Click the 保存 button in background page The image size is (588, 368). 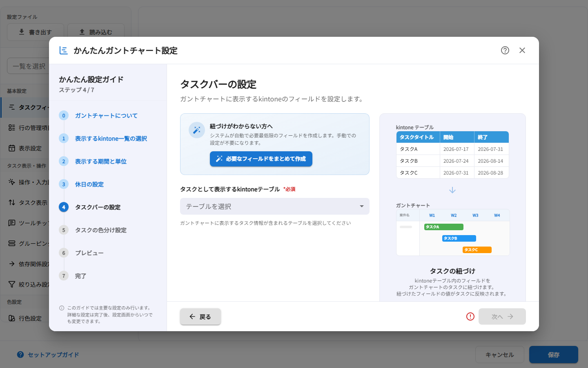[x=554, y=355]
